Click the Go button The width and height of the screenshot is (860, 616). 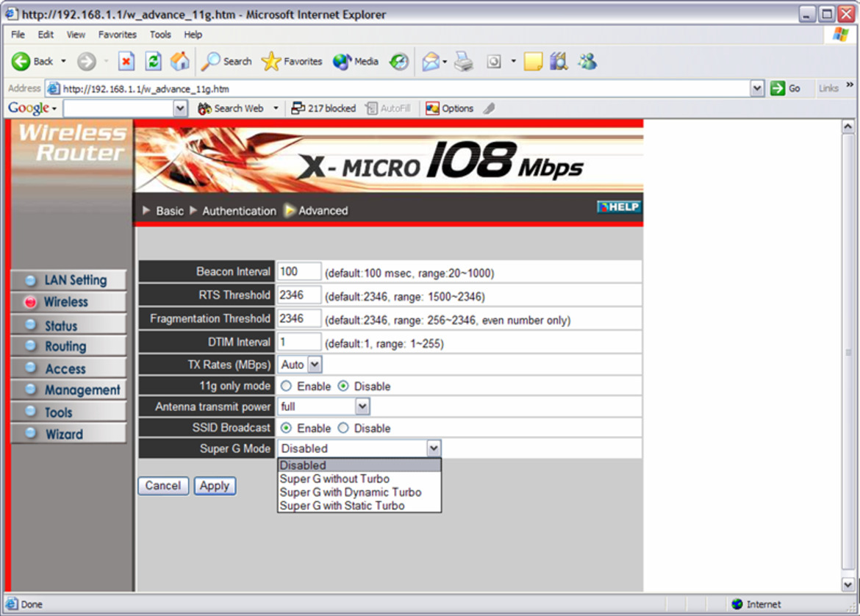click(785, 88)
